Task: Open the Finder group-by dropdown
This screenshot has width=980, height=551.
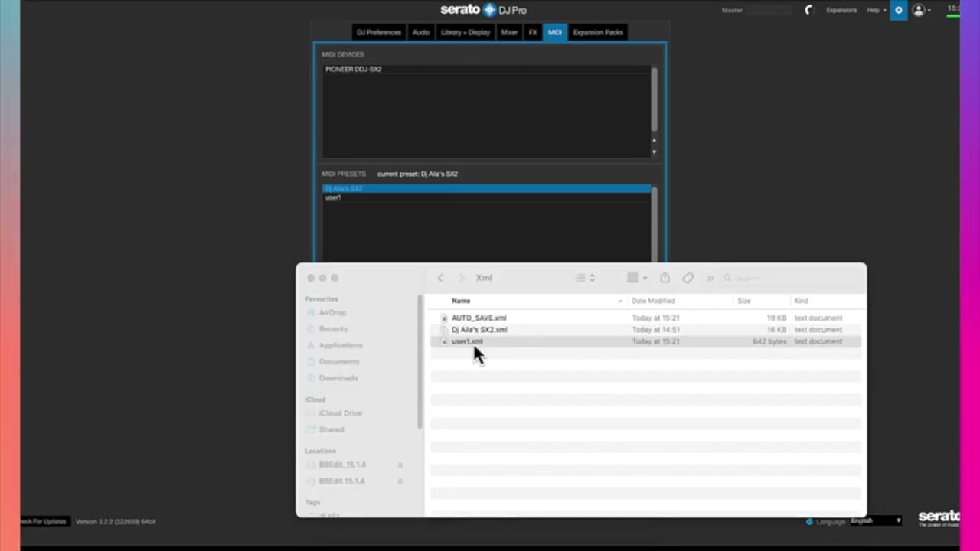Action: click(637, 278)
